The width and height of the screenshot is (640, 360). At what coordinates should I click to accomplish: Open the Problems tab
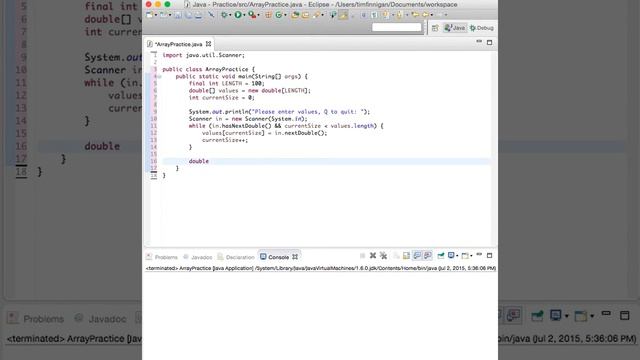pyautogui.click(x=162, y=257)
